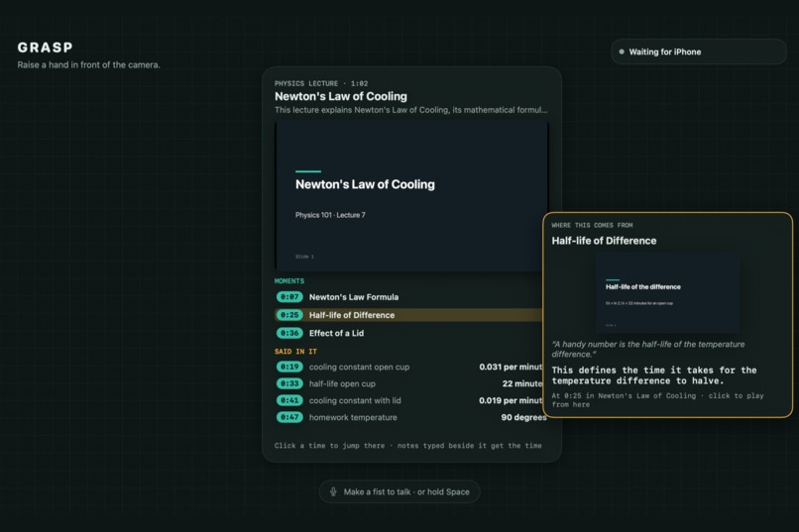Click the Half-life of Difference popup heading
799x532 pixels.
(x=604, y=241)
